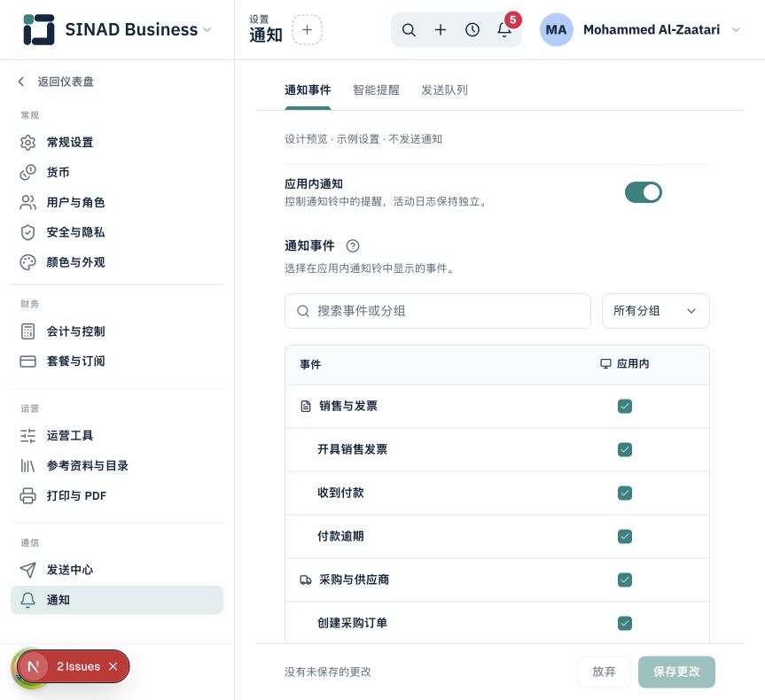Image resolution: width=765 pixels, height=700 pixels.
Task: Click the back arrow beside 返回仪表盘
Action: tap(21, 82)
